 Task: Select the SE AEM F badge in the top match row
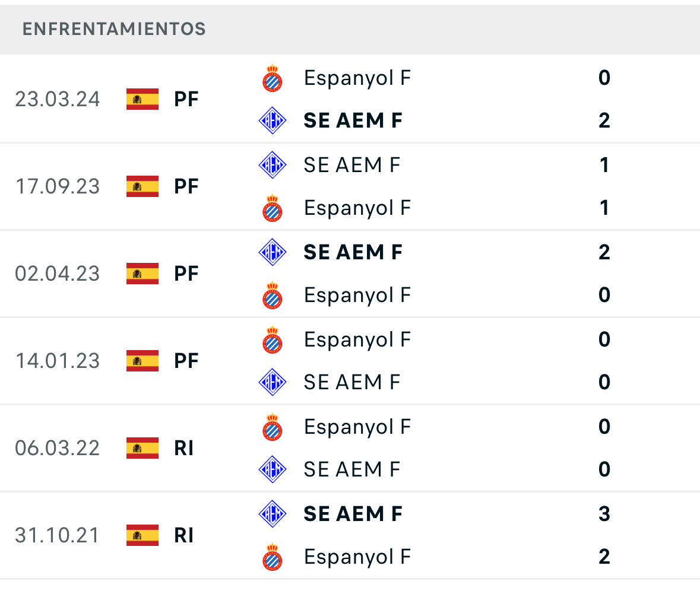coord(272,120)
